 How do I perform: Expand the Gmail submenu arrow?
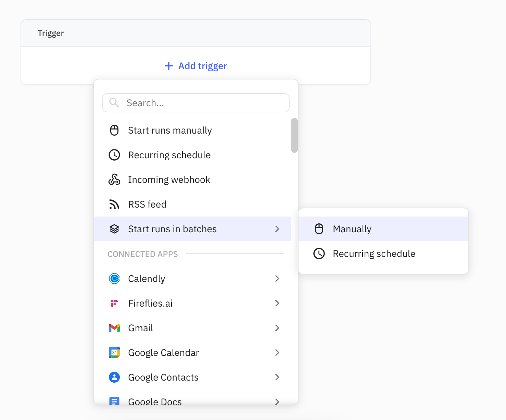click(x=277, y=328)
